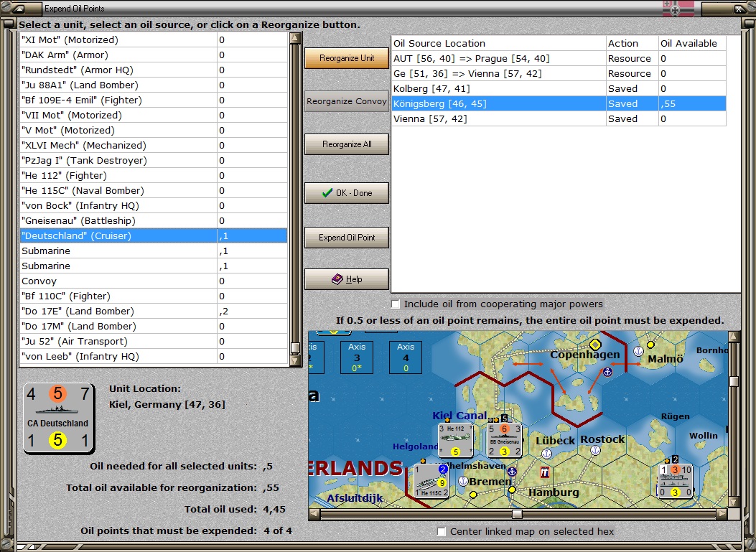756x552 pixels.
Task: Click the Rostock port anchor icon
Action: click(x=595, y=450)
